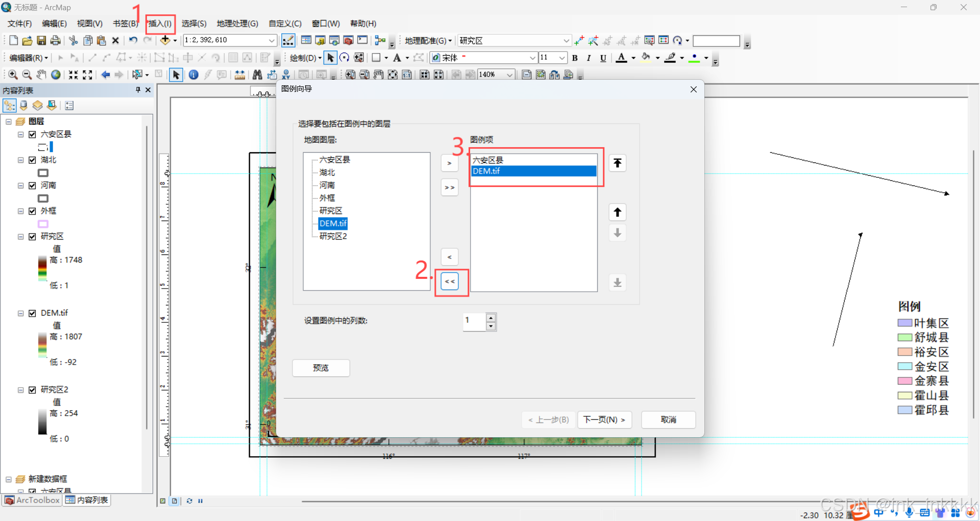Collapse the 图层 data frame node

[9, 122]
